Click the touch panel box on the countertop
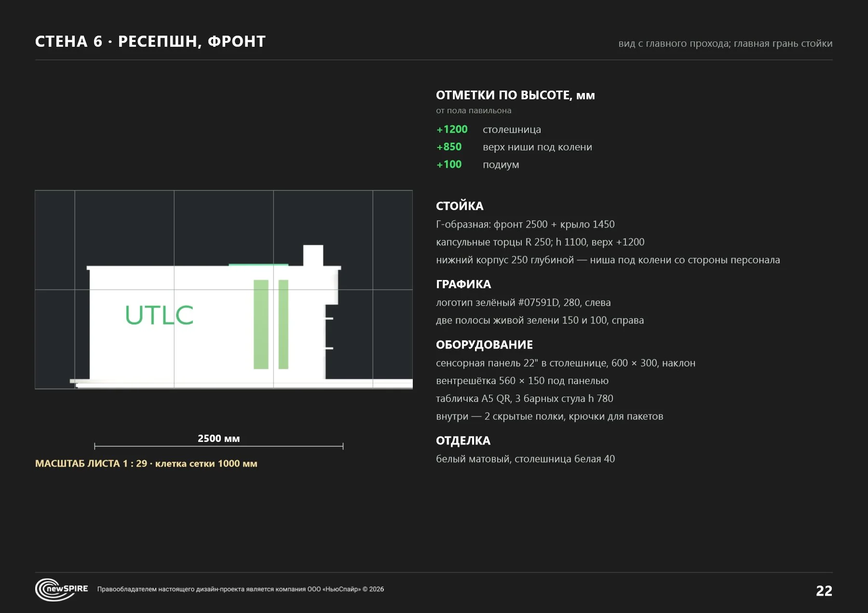This screenshot has width=868, height=613. click(313, 255)
